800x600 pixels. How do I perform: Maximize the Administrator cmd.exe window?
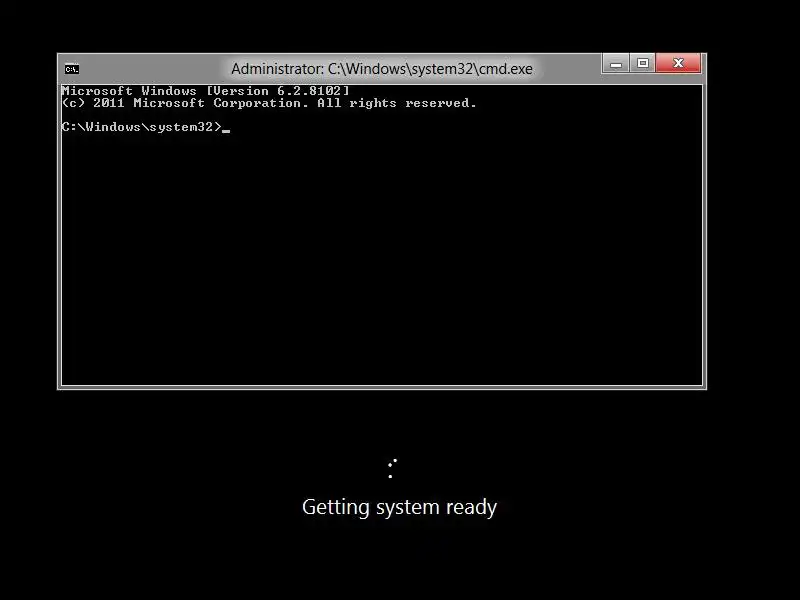point(642,63)
